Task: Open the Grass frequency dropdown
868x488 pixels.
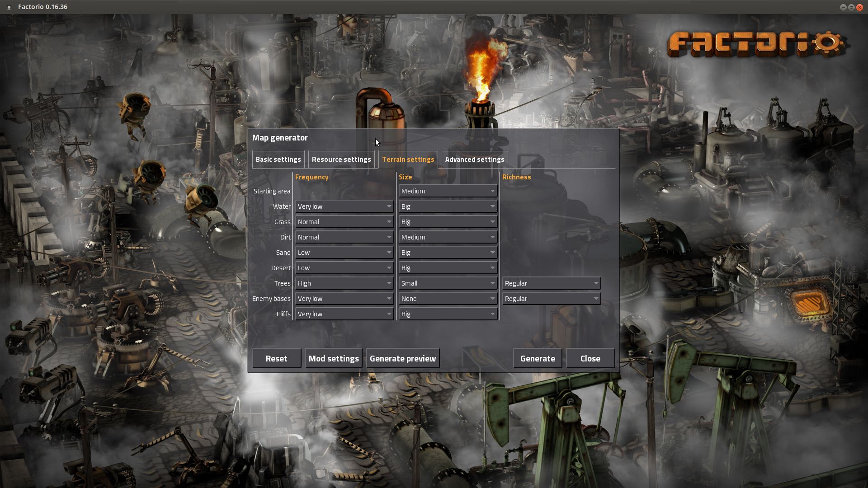Action: (344, 221)
